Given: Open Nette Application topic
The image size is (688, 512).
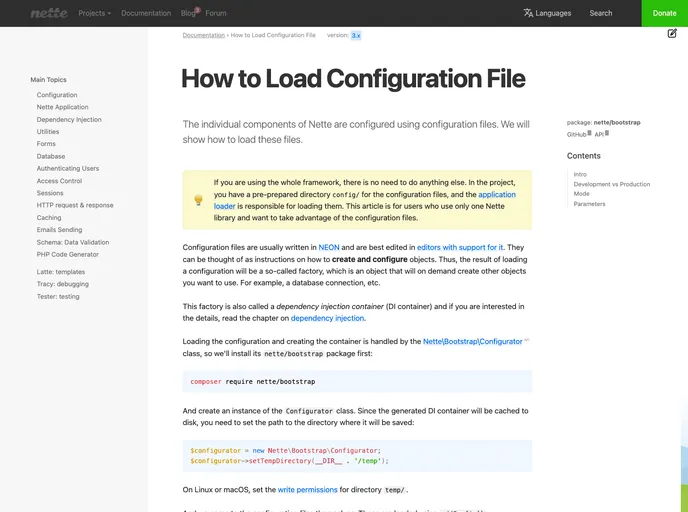Looking at the screenshot, I should [x=62, y=107].
